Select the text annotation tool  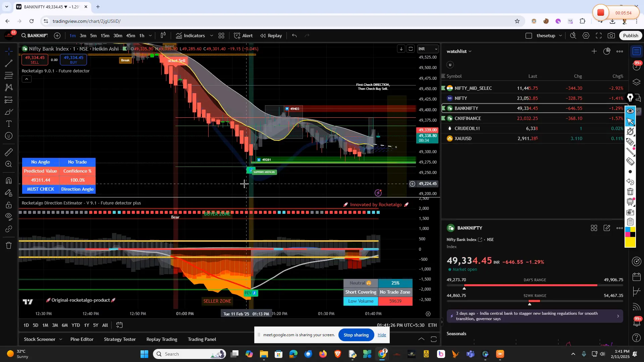coord(8,123)
